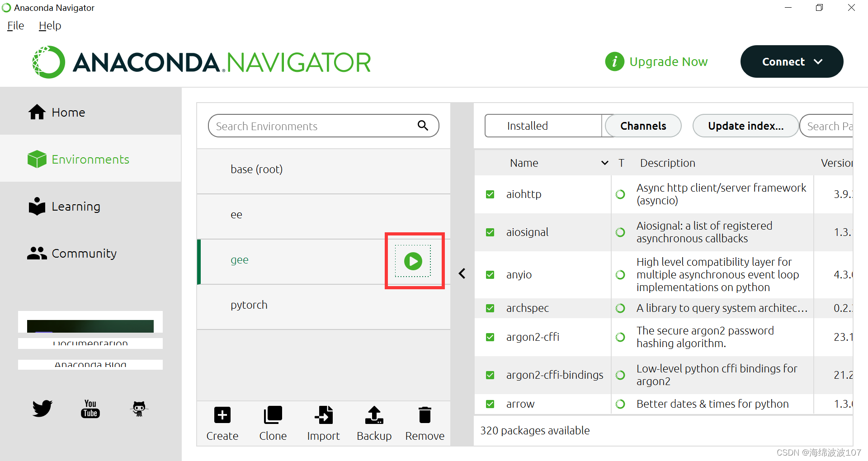This screenshot has height=461, width=868.
Task: Click the aiohttp package name
Action: pos(524,194)
